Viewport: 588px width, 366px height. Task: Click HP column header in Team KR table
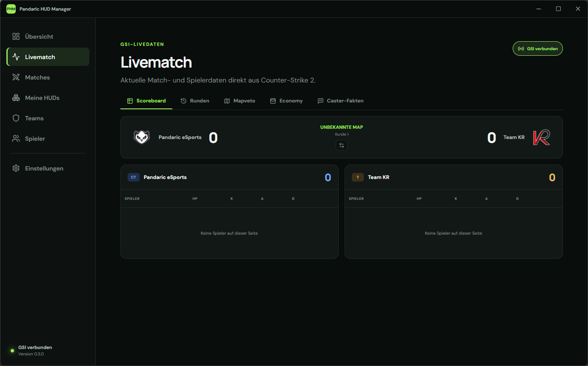click(x=419, y=199)
